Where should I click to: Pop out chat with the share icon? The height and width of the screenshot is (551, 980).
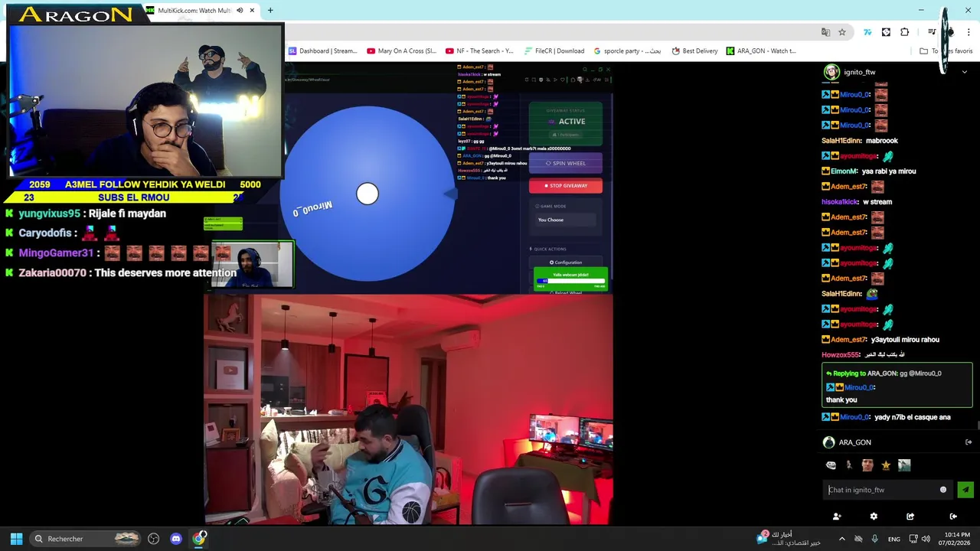(910, 517)
